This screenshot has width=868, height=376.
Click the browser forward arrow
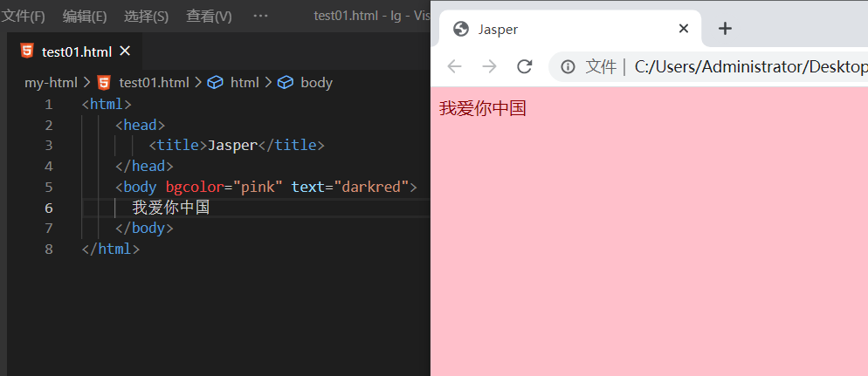pyautogui.click(x=489, y=67)
